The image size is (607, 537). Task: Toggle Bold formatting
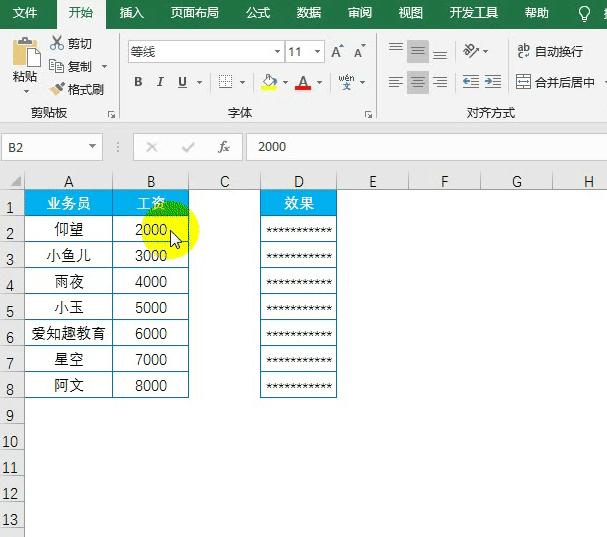[x=138, y=82]
